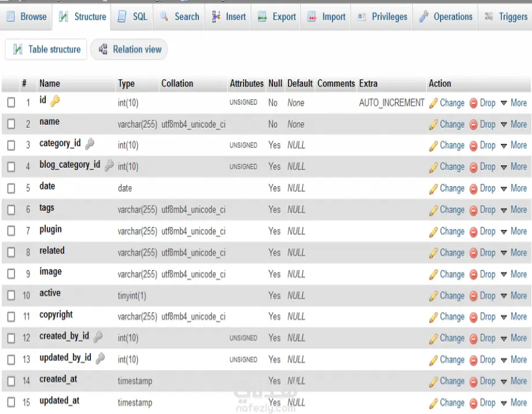Select the updated_by_id row checkbox

tap(11, 360)
